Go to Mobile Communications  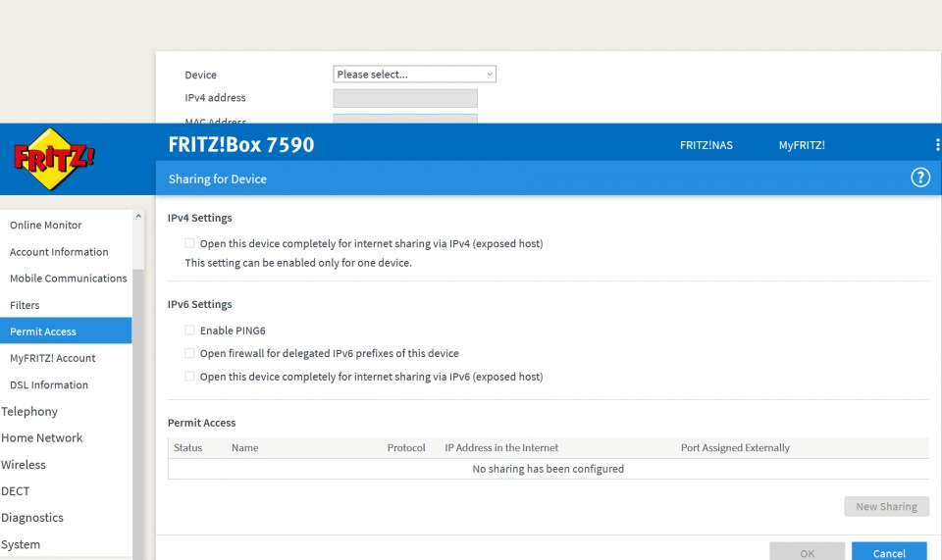pyautogui.click(x=68, y=279)
